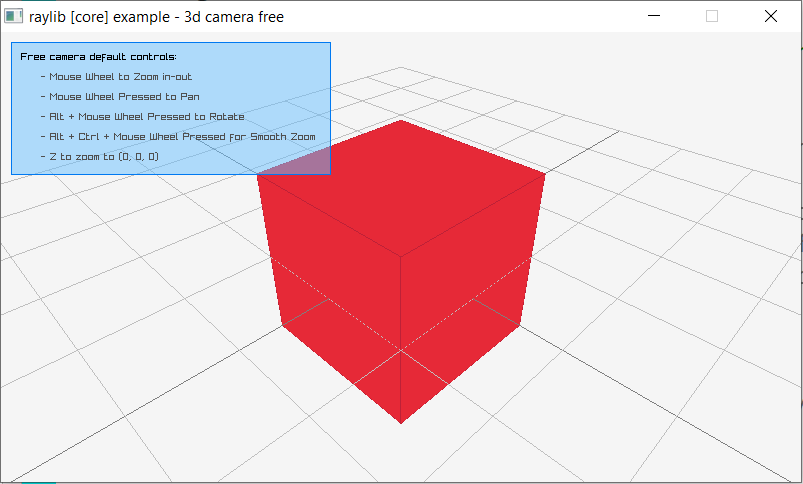Click the raylib app icon in title bar
Screen dimensions: 803x484
pos(14,16)
